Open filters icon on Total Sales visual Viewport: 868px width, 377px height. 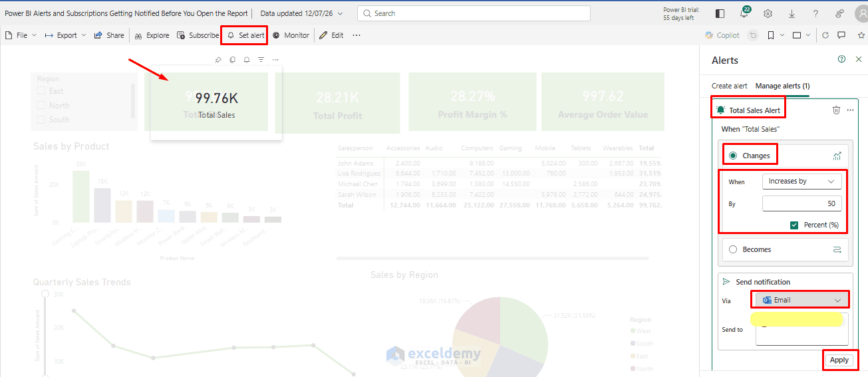point(261,60)
